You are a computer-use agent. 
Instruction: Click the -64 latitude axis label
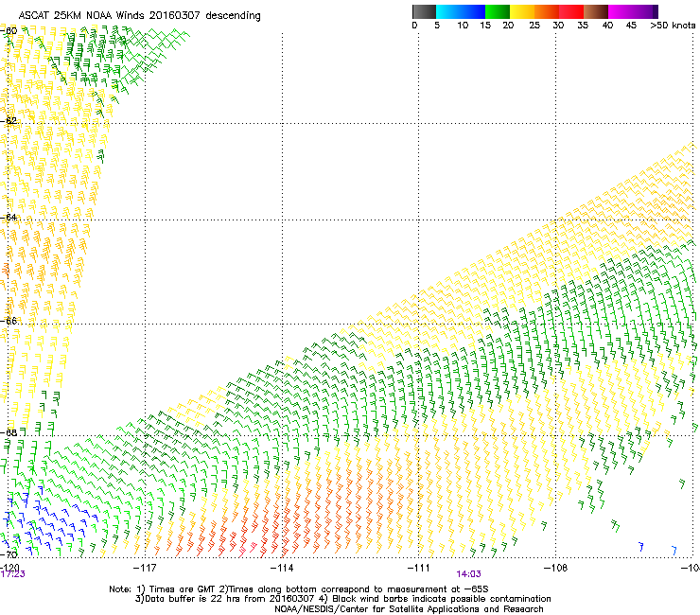(x=9, y=217)
